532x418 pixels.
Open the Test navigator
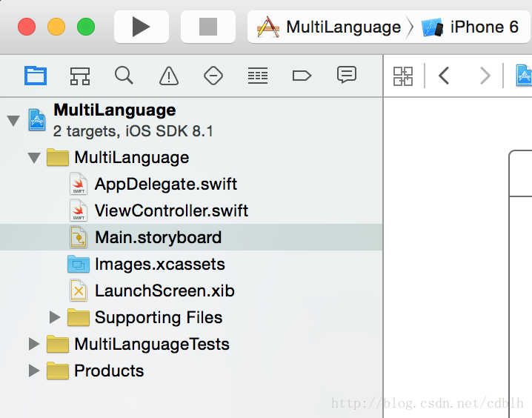[x=213, y=76]
